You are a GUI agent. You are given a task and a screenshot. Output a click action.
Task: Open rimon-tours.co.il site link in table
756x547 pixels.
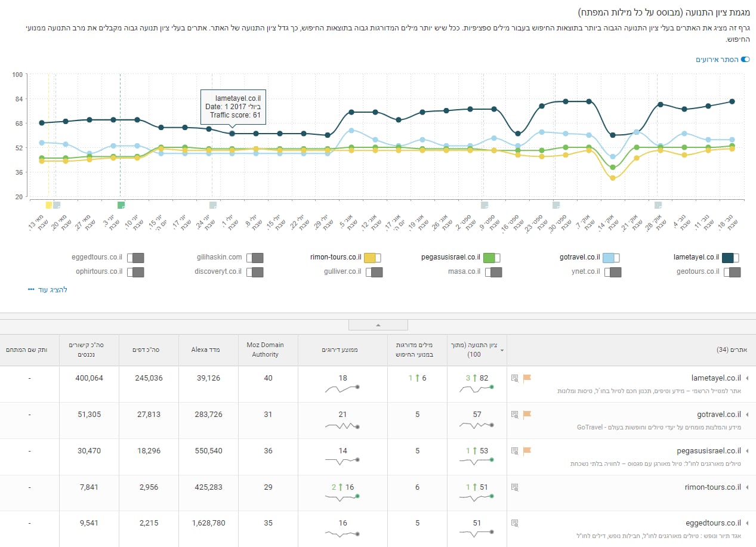(x=713, y=487)
